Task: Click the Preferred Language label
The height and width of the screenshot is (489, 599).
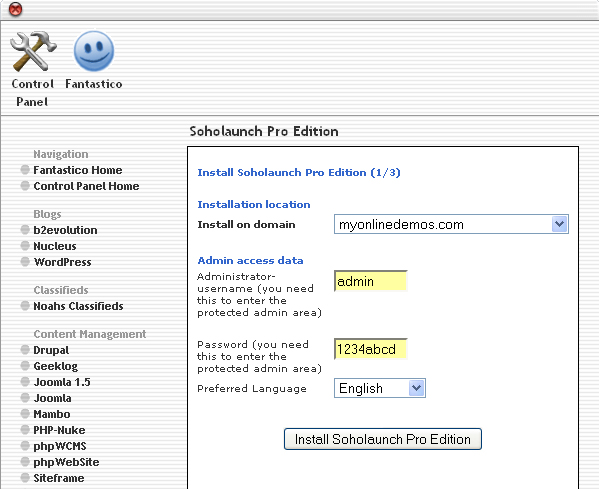Action: coord(252,389)
